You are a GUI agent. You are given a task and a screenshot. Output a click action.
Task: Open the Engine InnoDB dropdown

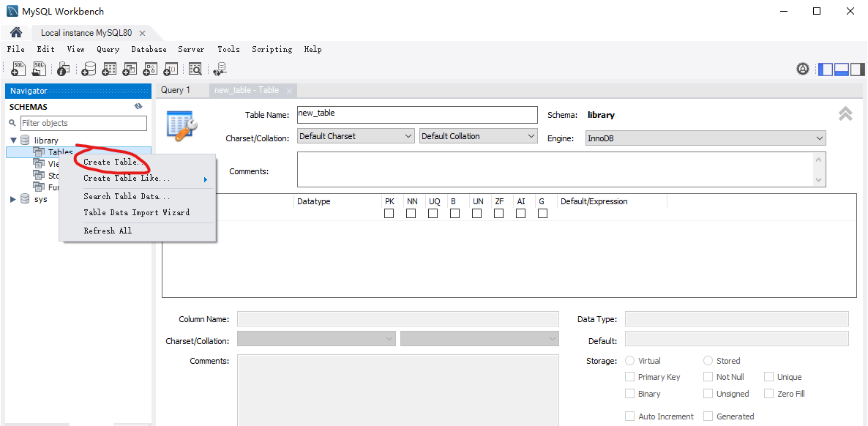(706, 138)
